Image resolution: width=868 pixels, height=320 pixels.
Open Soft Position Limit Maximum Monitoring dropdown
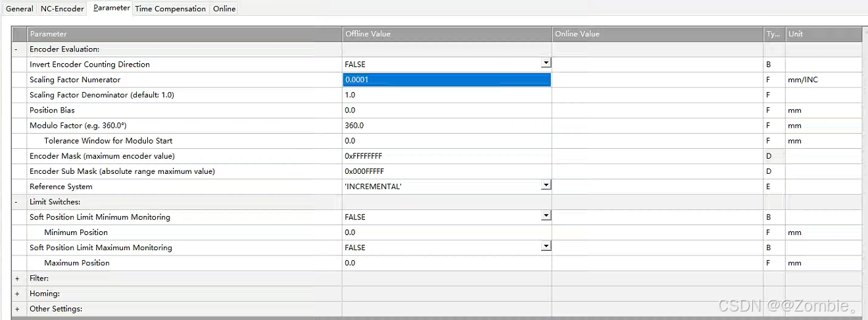coord(546,246)
